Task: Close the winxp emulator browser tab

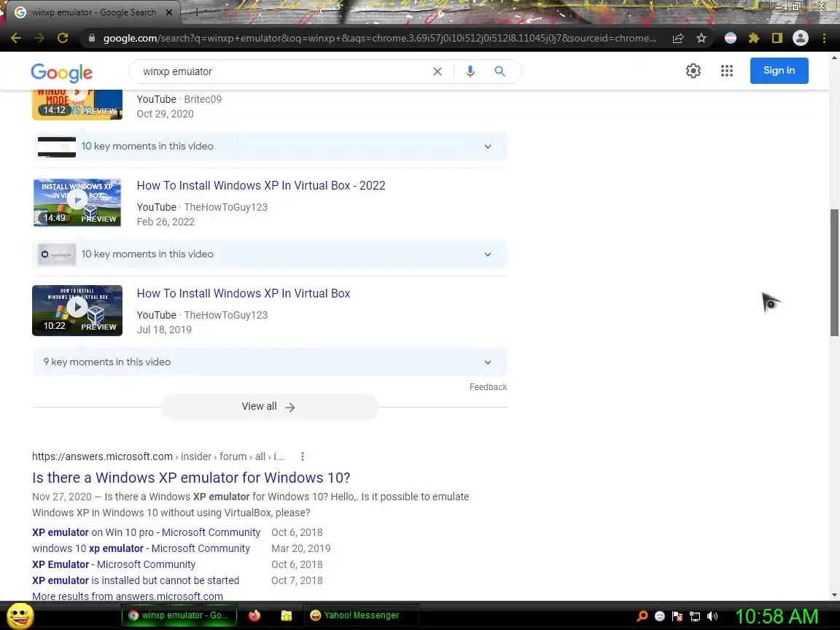Action: point(169,12)
